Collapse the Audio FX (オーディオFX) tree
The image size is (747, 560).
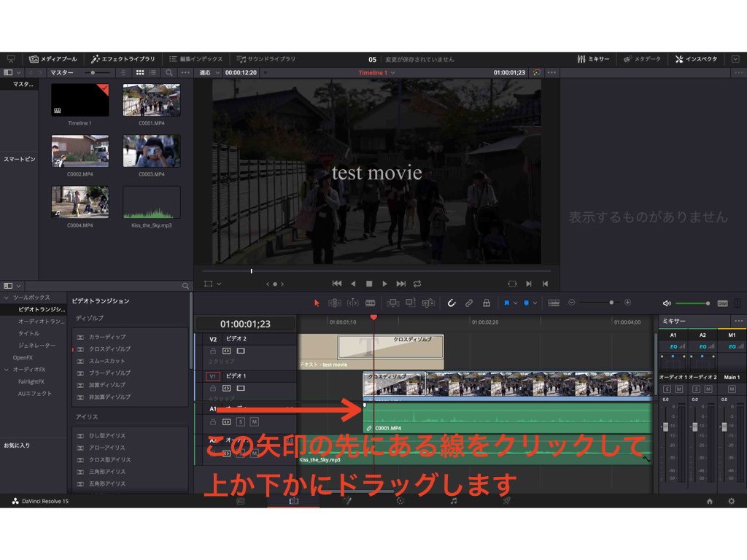(x=6, y=369)
